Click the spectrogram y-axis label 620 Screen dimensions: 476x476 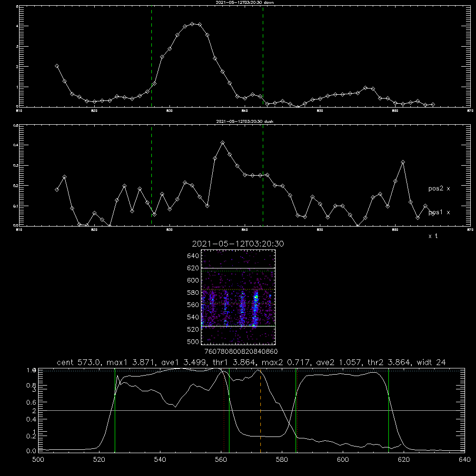tap(193, 268)
